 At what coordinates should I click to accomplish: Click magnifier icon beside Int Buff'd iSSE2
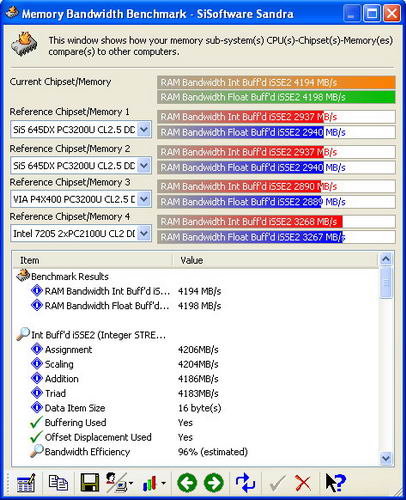pos(23,334)
